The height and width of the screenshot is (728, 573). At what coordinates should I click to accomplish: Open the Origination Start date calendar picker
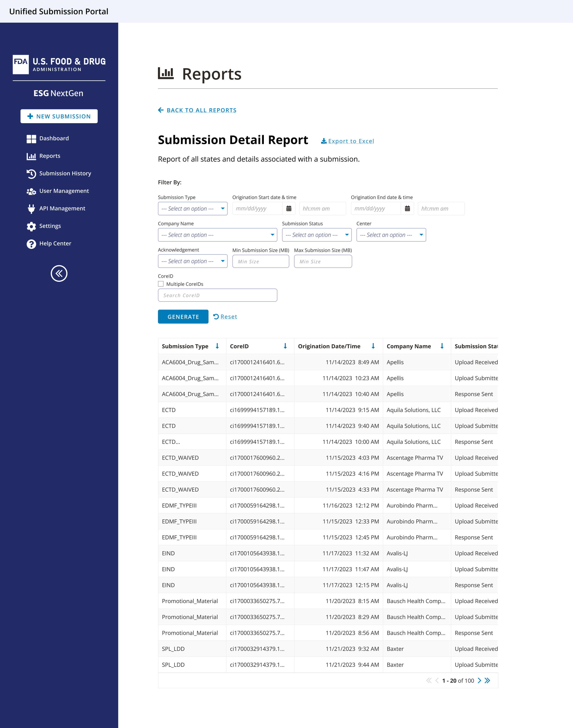[x=289, y=208]
